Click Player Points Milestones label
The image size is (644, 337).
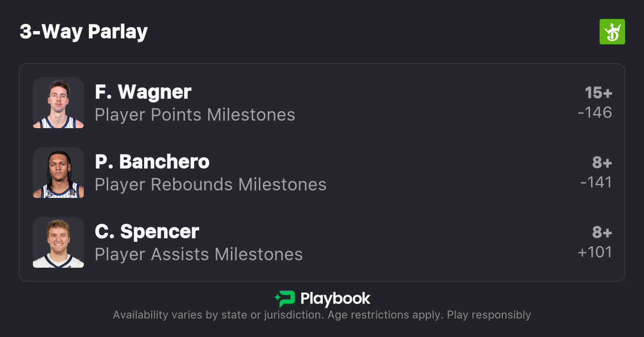tap(195, 115)
